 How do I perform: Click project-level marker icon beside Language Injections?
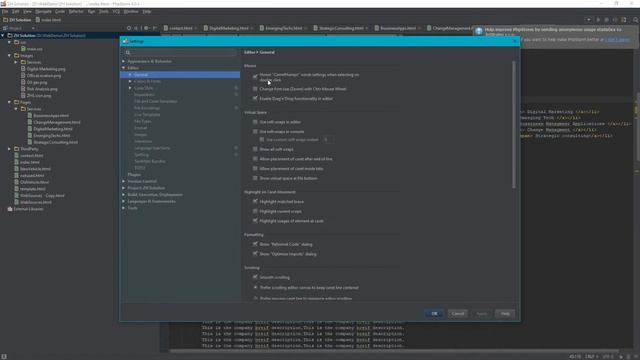coord(236,148)
